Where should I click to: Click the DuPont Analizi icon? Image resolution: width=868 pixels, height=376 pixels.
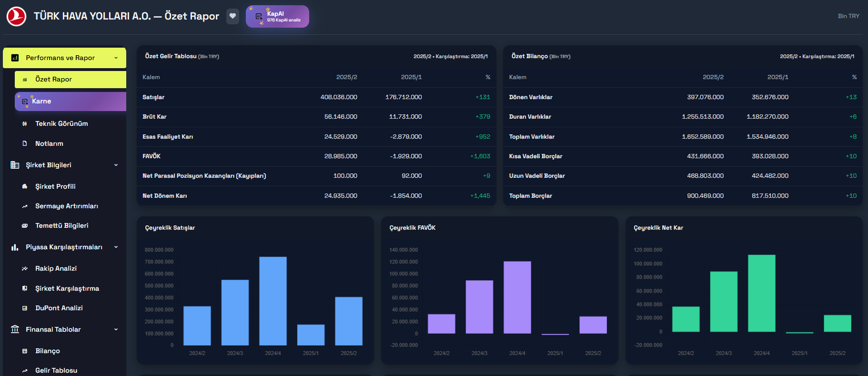[25, 308]
